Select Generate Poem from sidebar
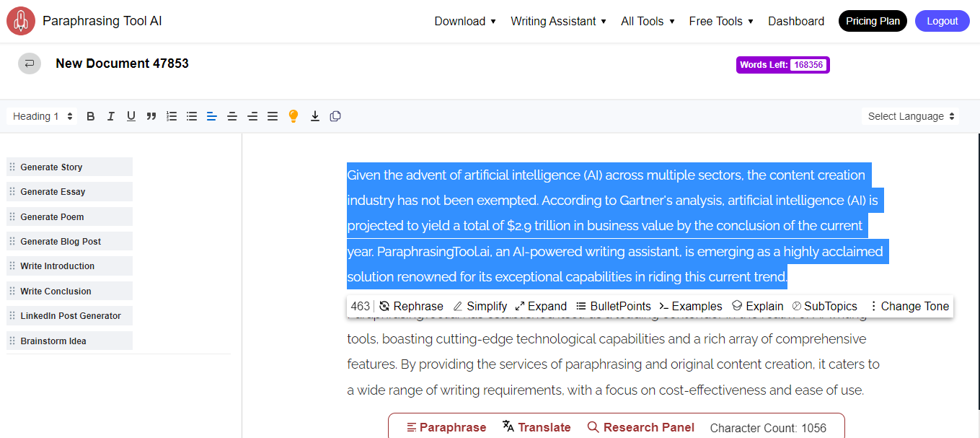 coord(69,216)
